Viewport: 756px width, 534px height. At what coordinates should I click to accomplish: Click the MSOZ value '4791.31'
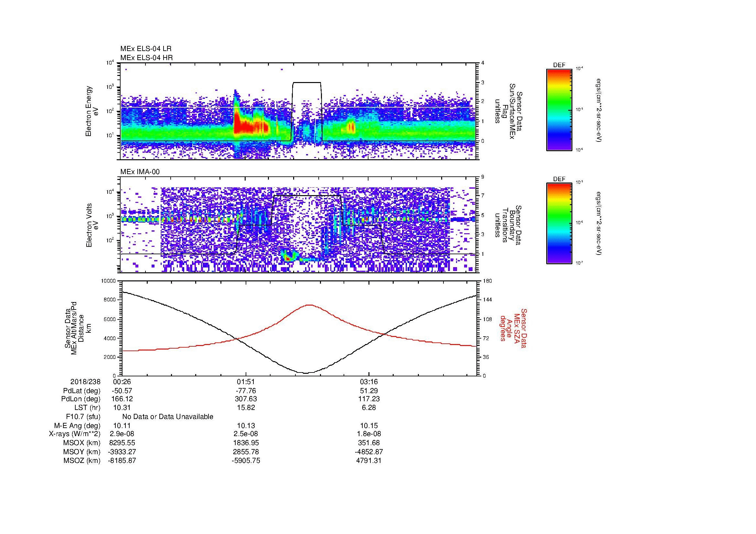click(369, 461)
